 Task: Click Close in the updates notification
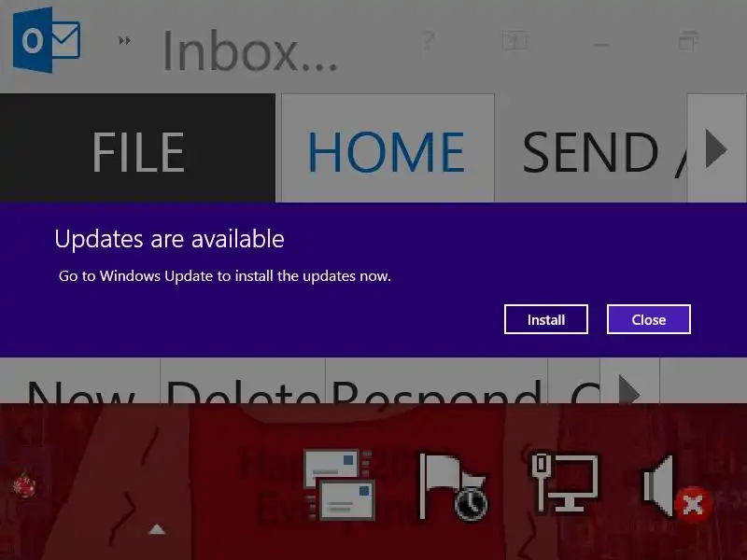click(648, 319)
